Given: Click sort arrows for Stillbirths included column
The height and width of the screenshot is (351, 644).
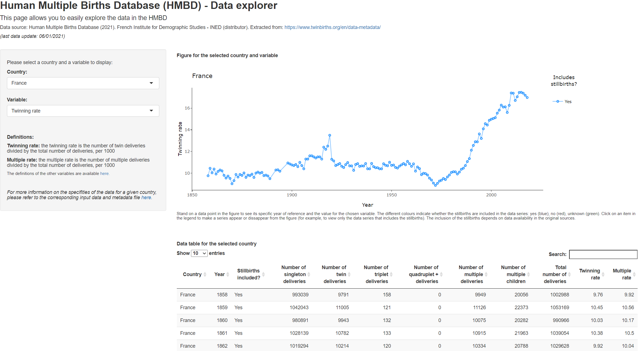Looking at the screenshot, I should click(x=263, y=274).
